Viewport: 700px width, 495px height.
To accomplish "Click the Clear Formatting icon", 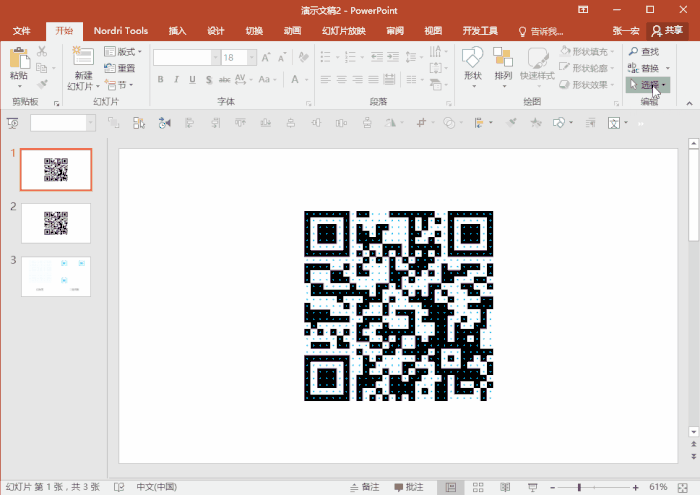I will pyautogui.click(x=304, y=58).
